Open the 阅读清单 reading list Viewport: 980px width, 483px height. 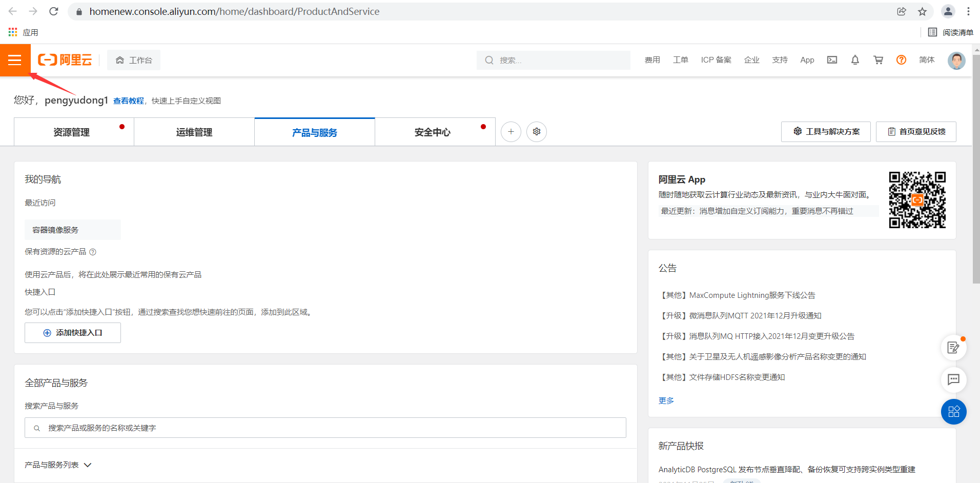951,32
